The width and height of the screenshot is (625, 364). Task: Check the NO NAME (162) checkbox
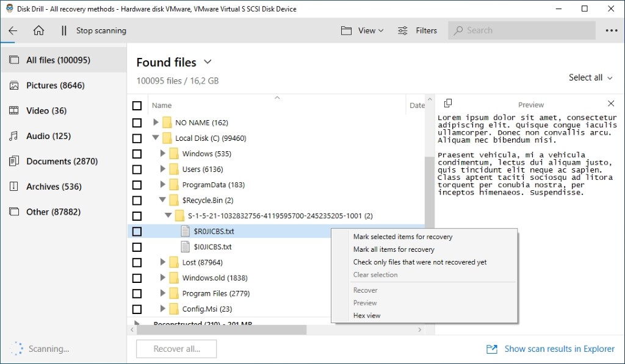coord(137,123)
